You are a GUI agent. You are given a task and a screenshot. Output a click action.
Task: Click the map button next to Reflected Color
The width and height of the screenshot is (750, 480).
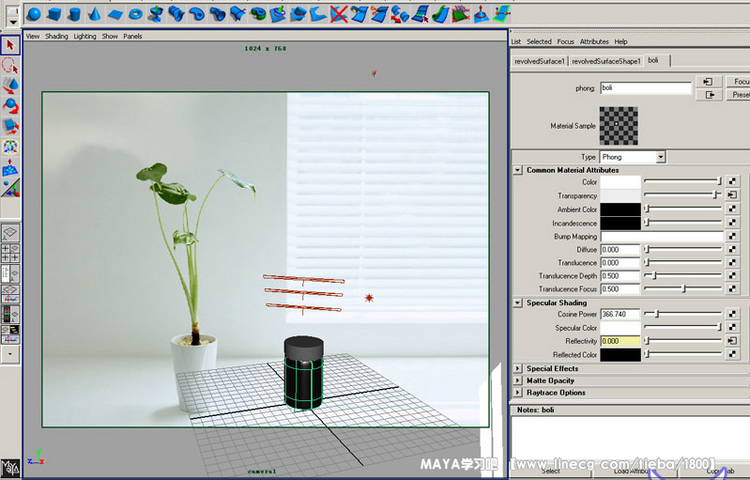[732, 354]
